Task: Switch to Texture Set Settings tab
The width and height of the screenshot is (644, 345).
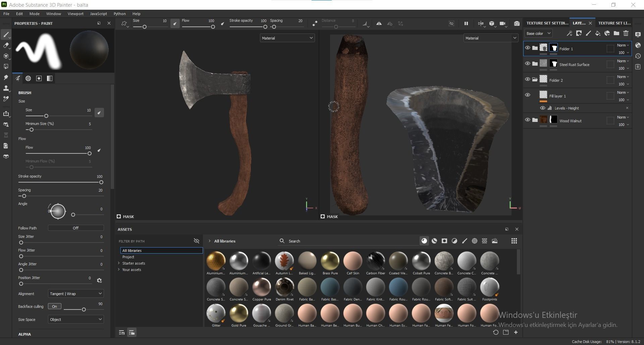Action: pos(547,23)
